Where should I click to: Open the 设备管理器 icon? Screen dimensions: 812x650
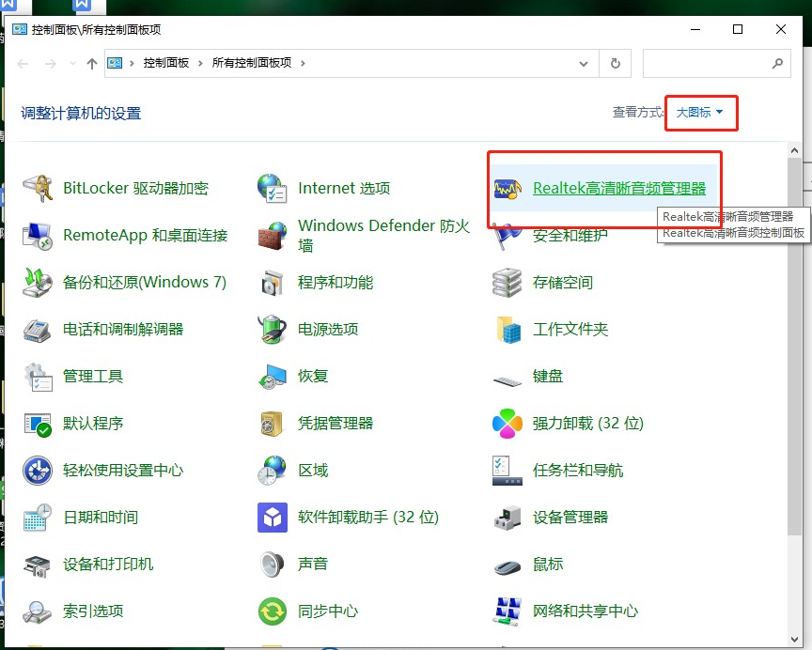coord(507,517)
